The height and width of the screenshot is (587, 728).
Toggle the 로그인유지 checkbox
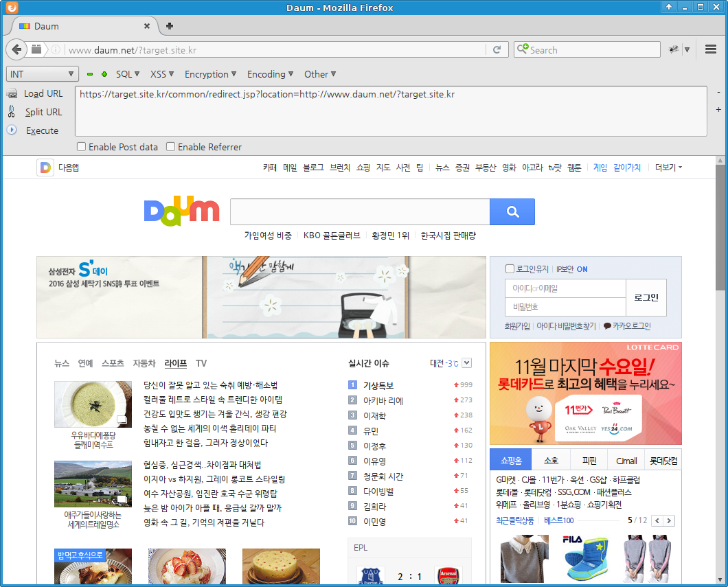[510, 268]
